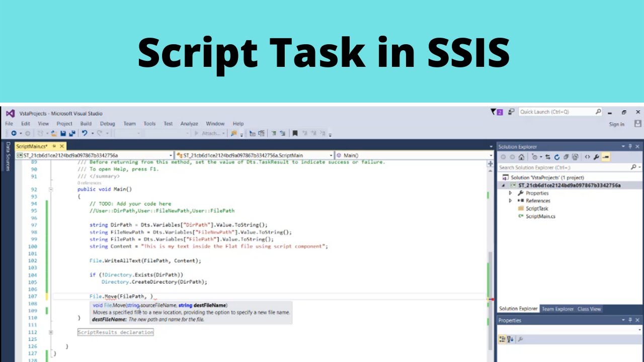Toggle Preview Selected Items in Solution Explorer
Screen dimensions: 644x362
605,157
